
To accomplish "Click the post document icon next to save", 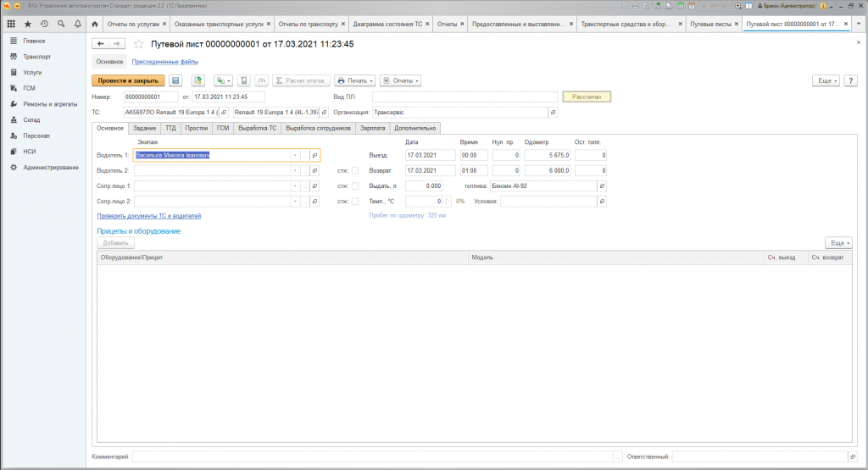I will pyautogui.click(x=198, y=80).
